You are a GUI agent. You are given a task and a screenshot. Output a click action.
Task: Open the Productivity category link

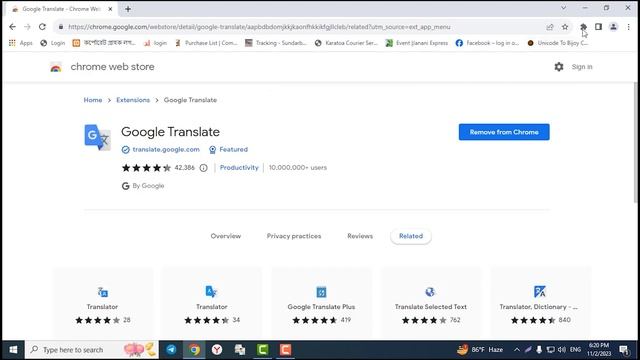[239, 168]
